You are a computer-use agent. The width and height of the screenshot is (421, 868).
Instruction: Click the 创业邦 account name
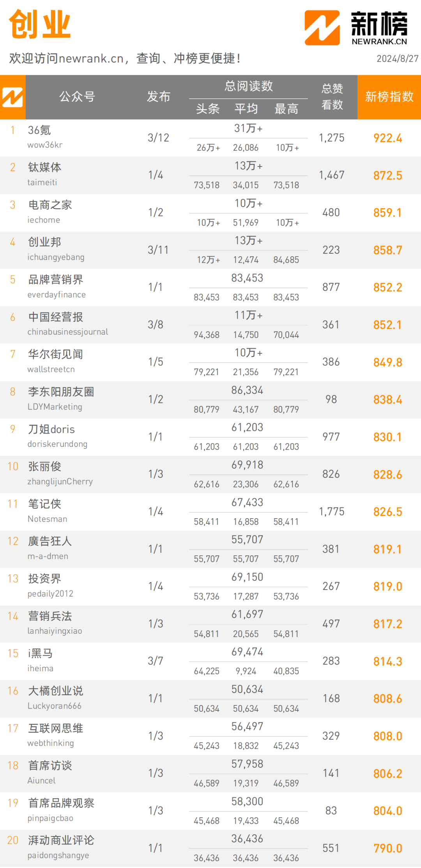pos(44,242)
